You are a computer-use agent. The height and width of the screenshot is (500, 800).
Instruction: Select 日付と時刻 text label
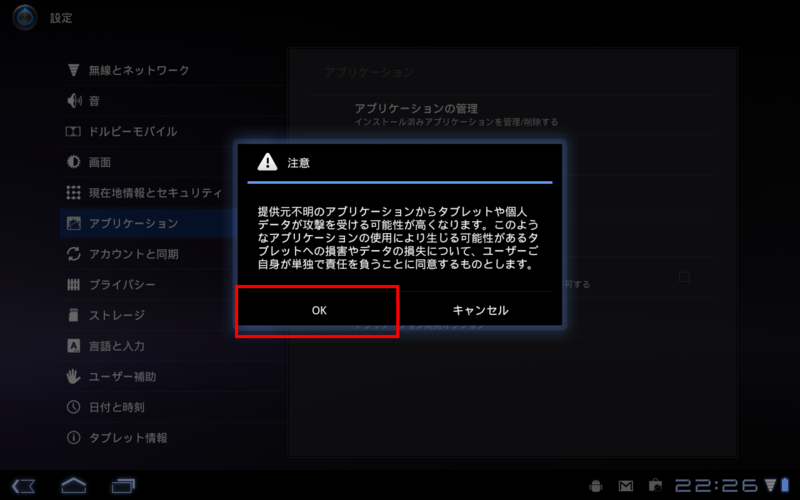117,407
